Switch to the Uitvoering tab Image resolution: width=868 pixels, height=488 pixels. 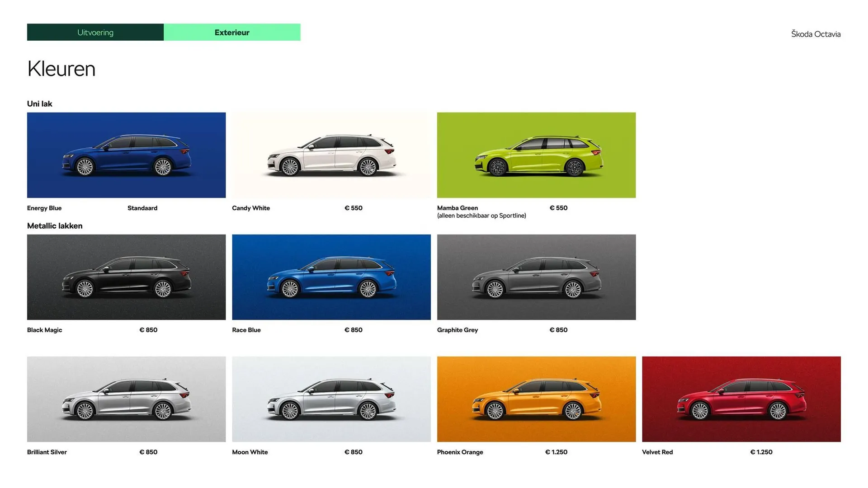click(x=95, y=32)
